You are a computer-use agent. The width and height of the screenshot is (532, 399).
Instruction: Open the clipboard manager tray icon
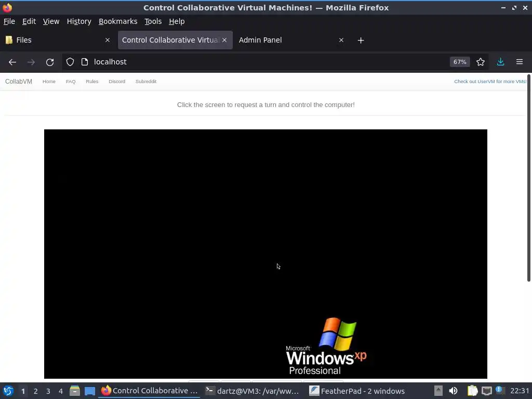point(472,391)
